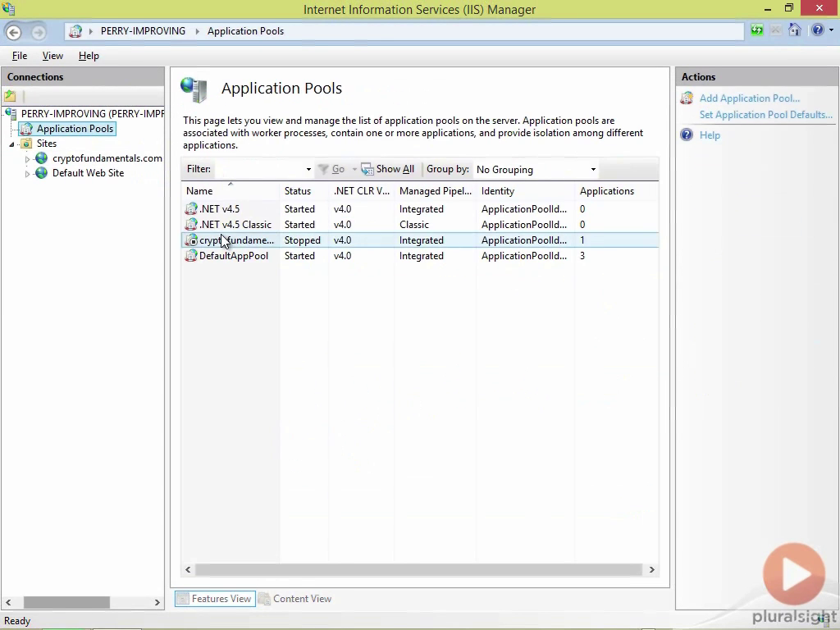Click the .NET v4.5 pool icon
The width and height of the screenshot is (840, 630).
(191, 209)
